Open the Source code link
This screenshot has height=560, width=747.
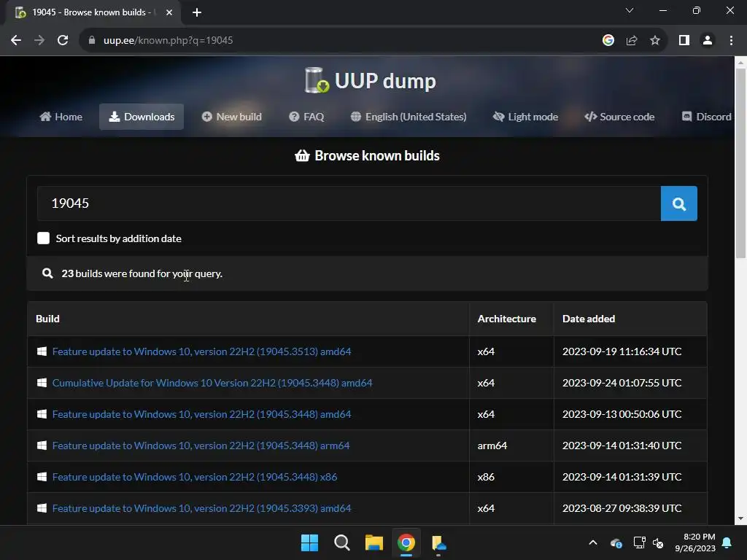(x=619, y=117)
